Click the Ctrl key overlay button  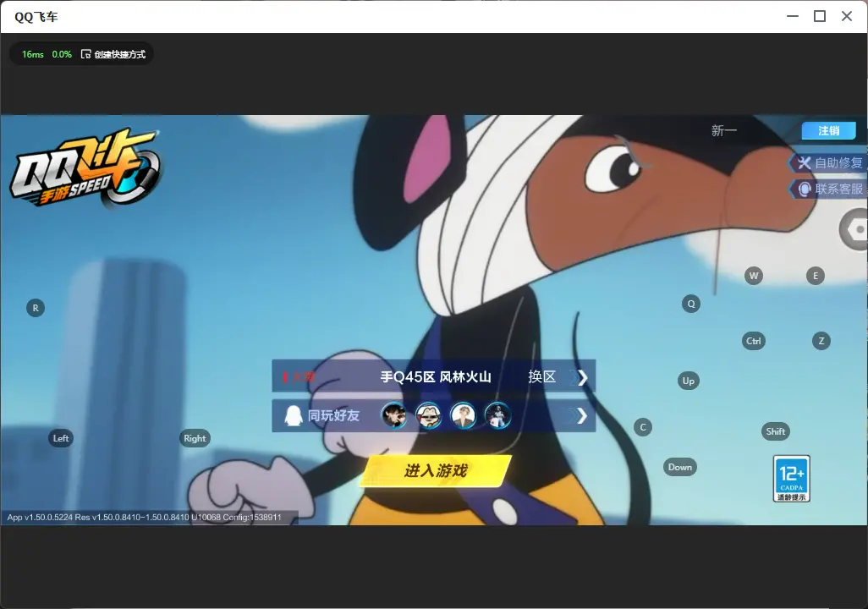click(x=754, y=341)
